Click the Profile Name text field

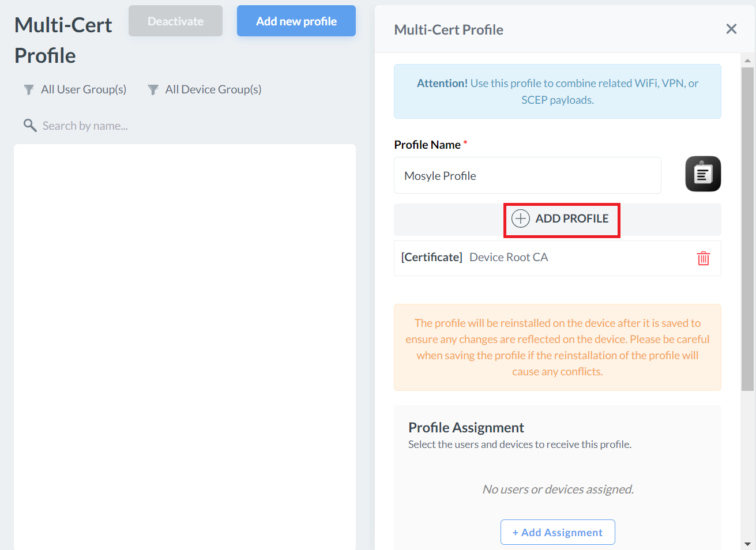pyautogui.click(x=527, y=176)
